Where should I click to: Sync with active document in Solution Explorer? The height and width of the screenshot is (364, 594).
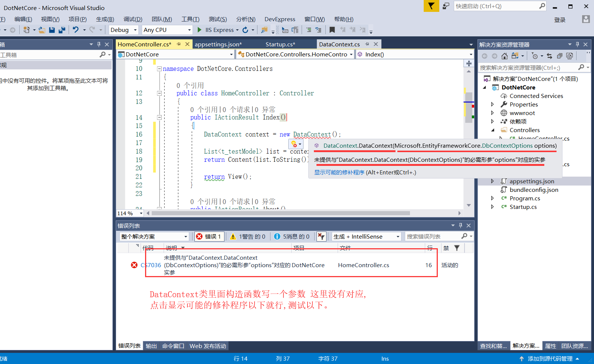click(x=549, y=56)
